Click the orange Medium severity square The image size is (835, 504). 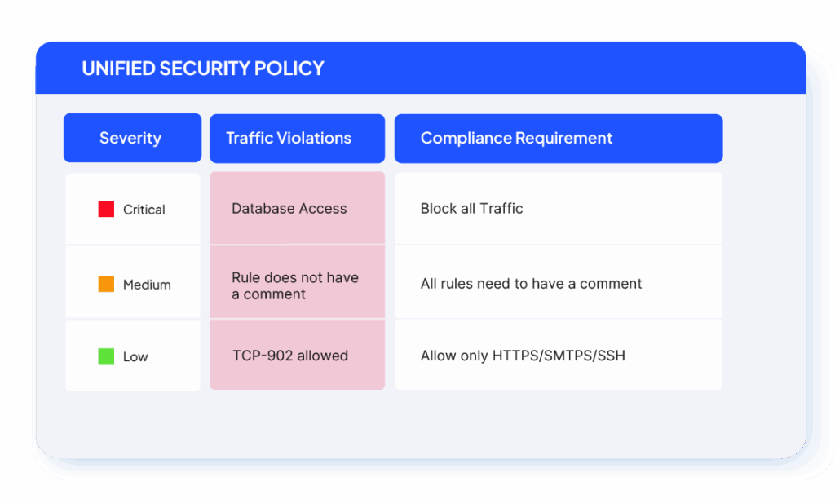coord(106,285)
